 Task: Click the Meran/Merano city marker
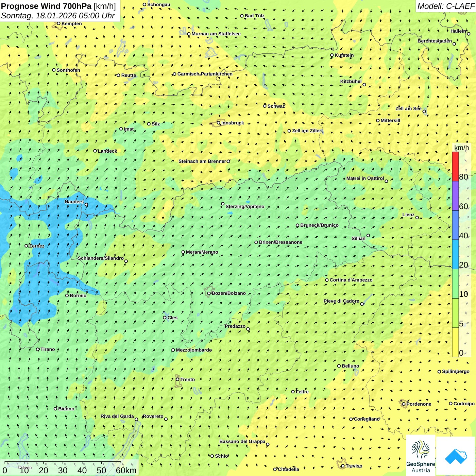click(183, 252)
